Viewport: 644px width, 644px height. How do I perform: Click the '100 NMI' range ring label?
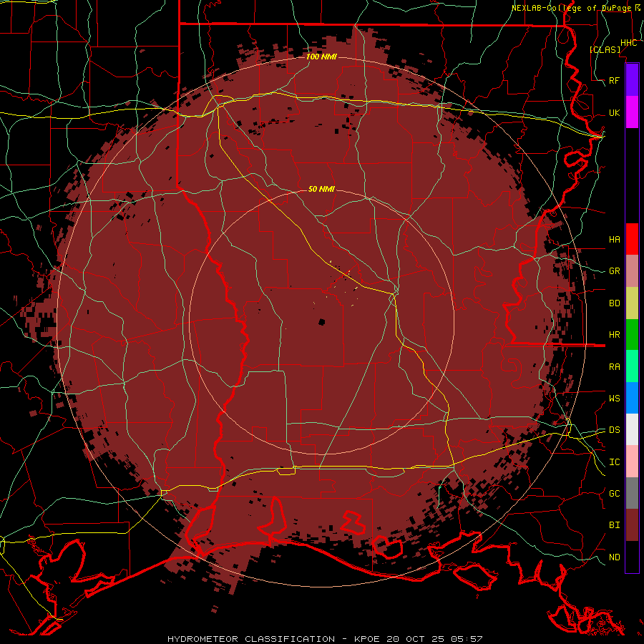(x=321, y=57)
